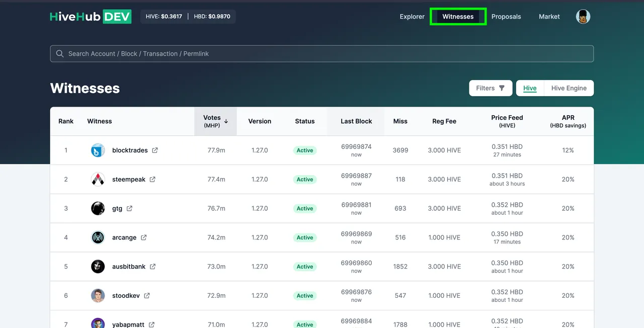The height and width of the screenshot is (328, 644).
Task: Click block number 69969887
Action: point(356,176)
